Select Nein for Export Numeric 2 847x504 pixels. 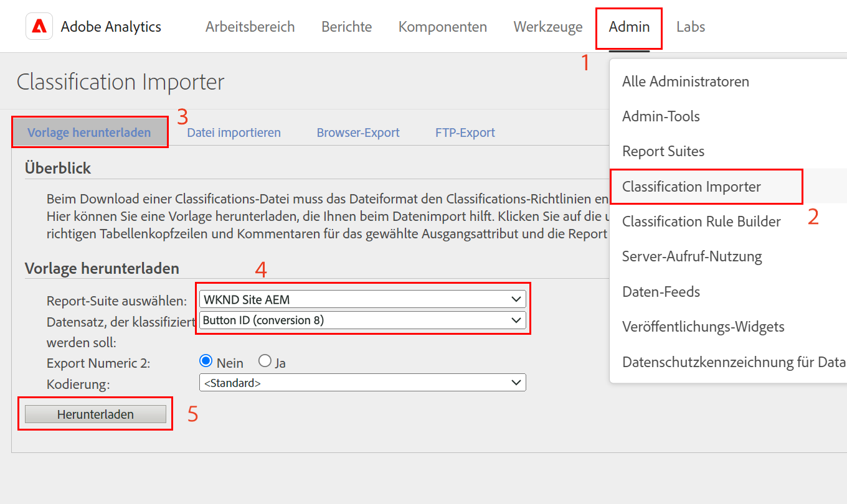pyautogui.click(x=205, y=362)
